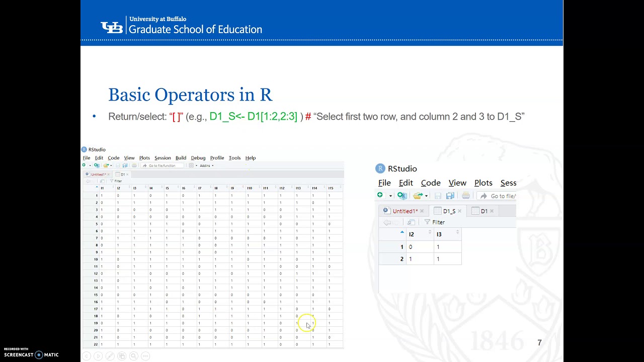Viewport: 644px width, 362px height.
Task: Open Help menu in left RStudio window
Action: point(251,158)
